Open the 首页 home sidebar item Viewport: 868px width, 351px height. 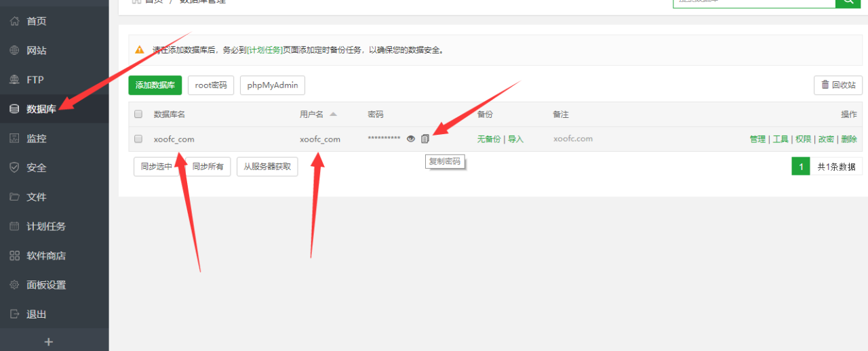pos(54,21)
